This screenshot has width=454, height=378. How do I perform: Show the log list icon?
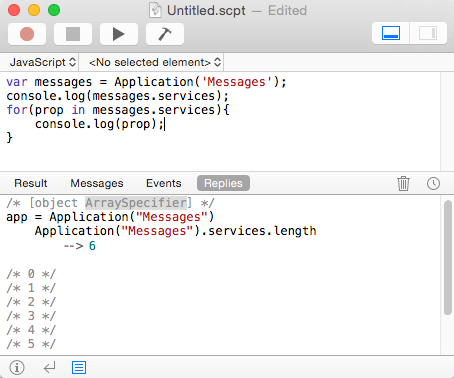79,367
